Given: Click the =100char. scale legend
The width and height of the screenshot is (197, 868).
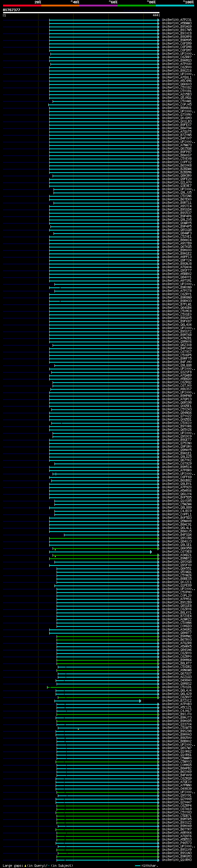Looking at the screenshot, I should click(146, 866).
